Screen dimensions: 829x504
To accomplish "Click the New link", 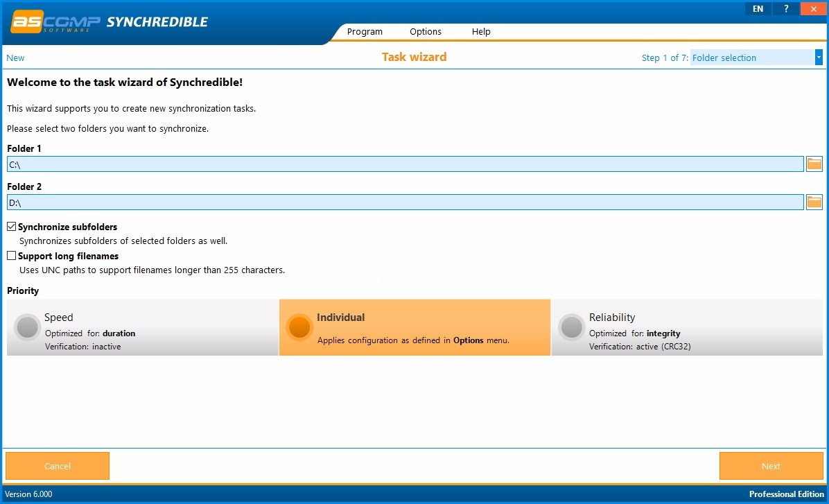I will click(x=15, y=58).
